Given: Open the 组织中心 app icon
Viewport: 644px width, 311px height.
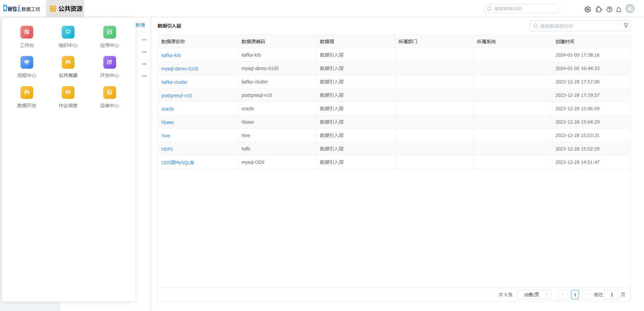Looking at the screenshot, I should [x=68, y=33].
